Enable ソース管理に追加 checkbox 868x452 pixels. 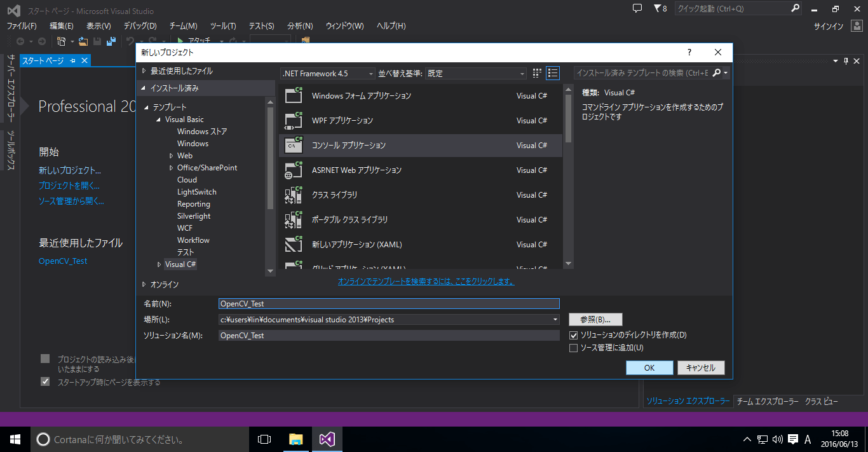click(x=574, y=348)
